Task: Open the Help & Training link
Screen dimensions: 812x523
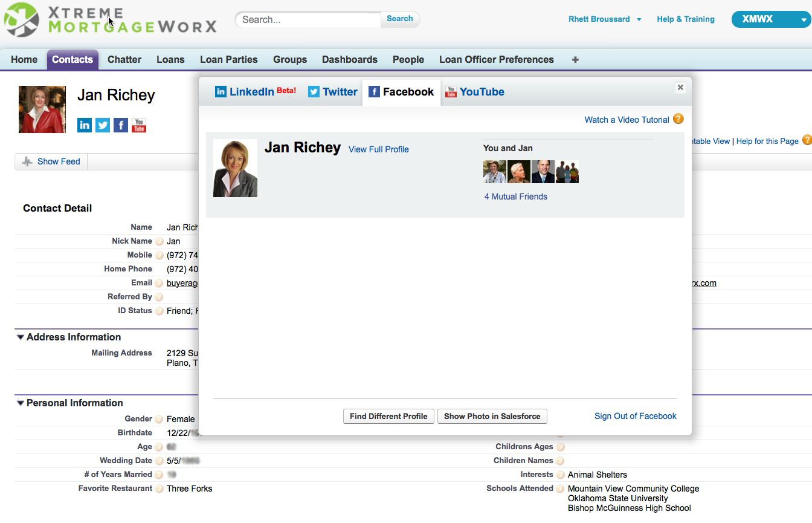Action: pyautogui.click(x=686, y=19)
